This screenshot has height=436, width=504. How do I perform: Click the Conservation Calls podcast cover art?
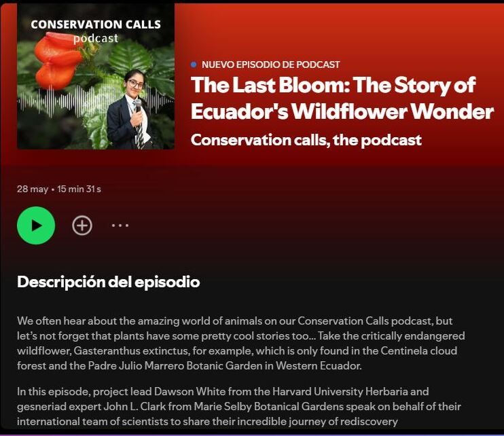click(96, 76)
